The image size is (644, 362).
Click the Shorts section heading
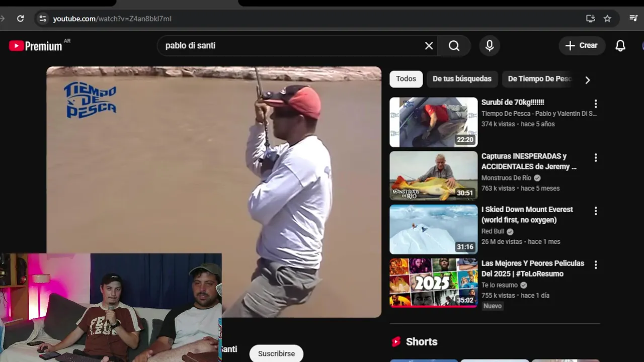[422, 342]
